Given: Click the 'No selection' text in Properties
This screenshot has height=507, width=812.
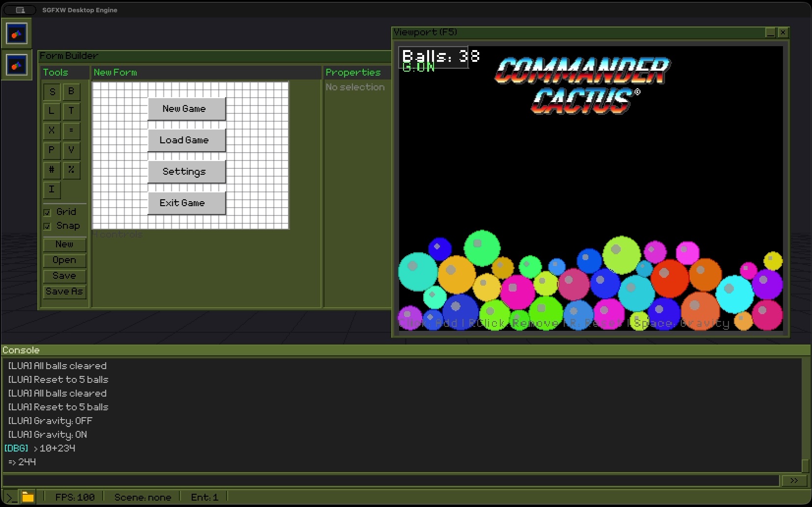Looking at the screenshot, I should (x=355, y=87).
